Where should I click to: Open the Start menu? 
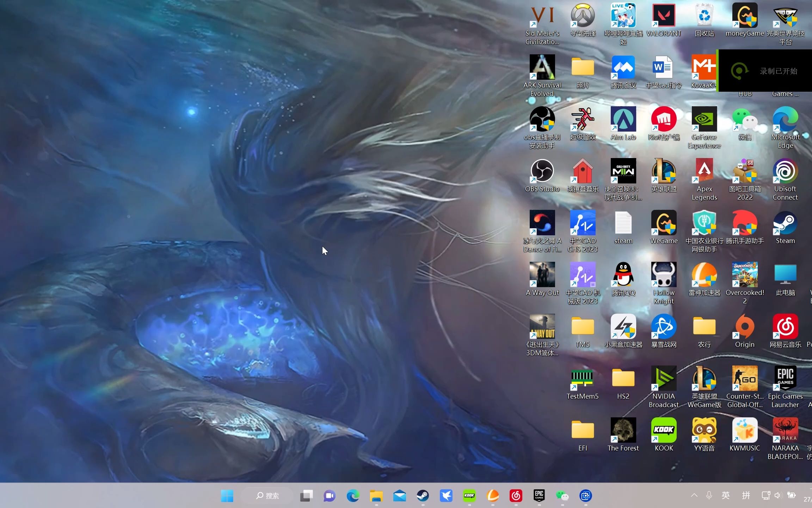point(227,496)
